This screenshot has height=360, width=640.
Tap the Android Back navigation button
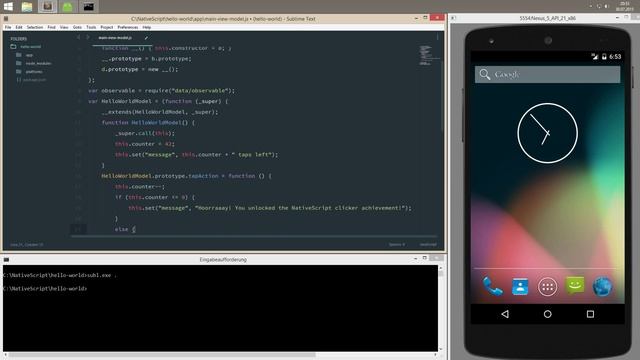coord(505,314)
